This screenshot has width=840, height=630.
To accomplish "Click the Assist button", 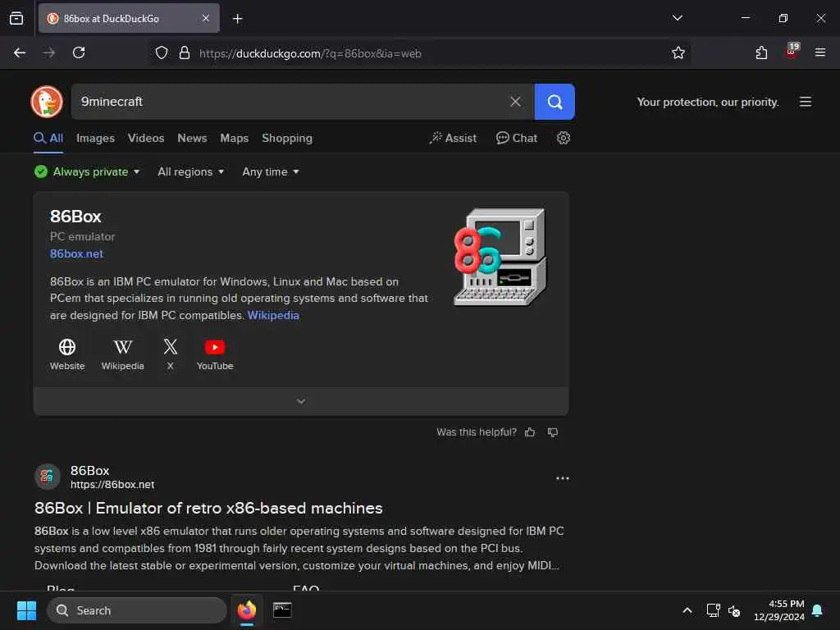I will [x=453, y=138].
